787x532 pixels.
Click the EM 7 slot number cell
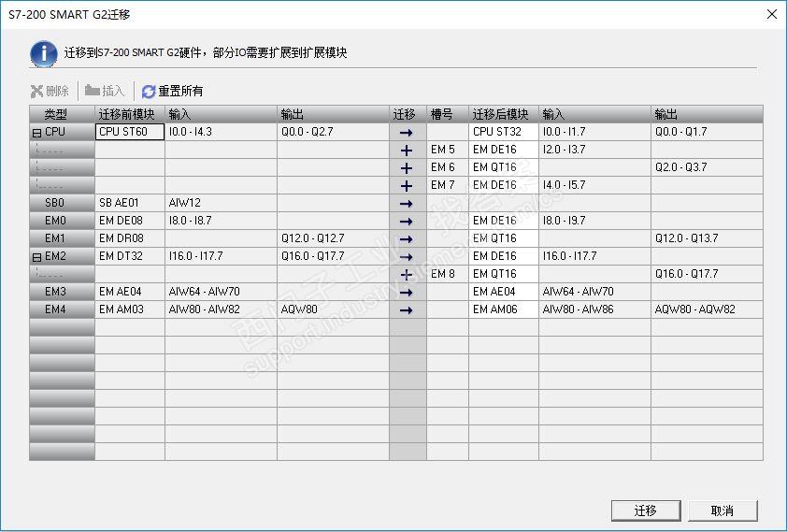[x=447, y=186]
